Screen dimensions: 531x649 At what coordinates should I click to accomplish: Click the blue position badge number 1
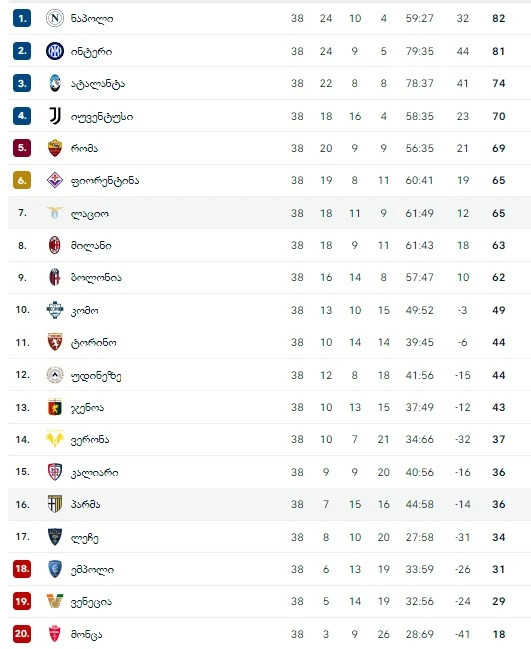pyautogui.click(x=22, y=18)
